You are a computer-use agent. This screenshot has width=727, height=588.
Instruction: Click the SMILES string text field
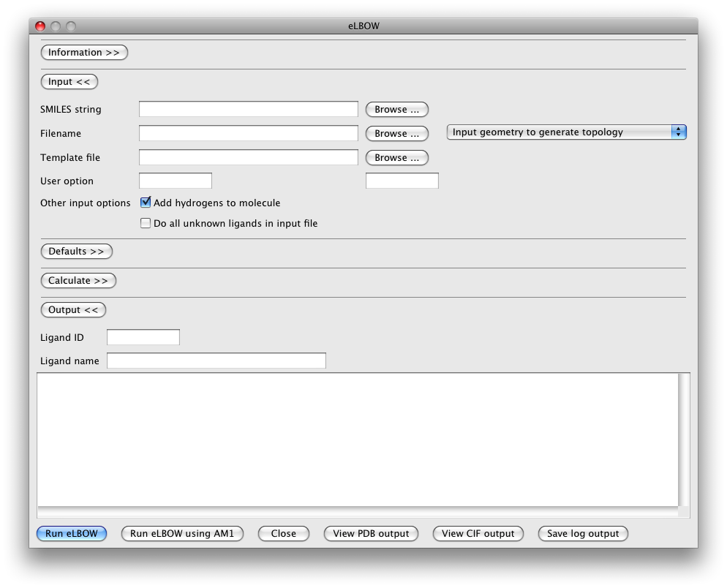tap(248, 110)
